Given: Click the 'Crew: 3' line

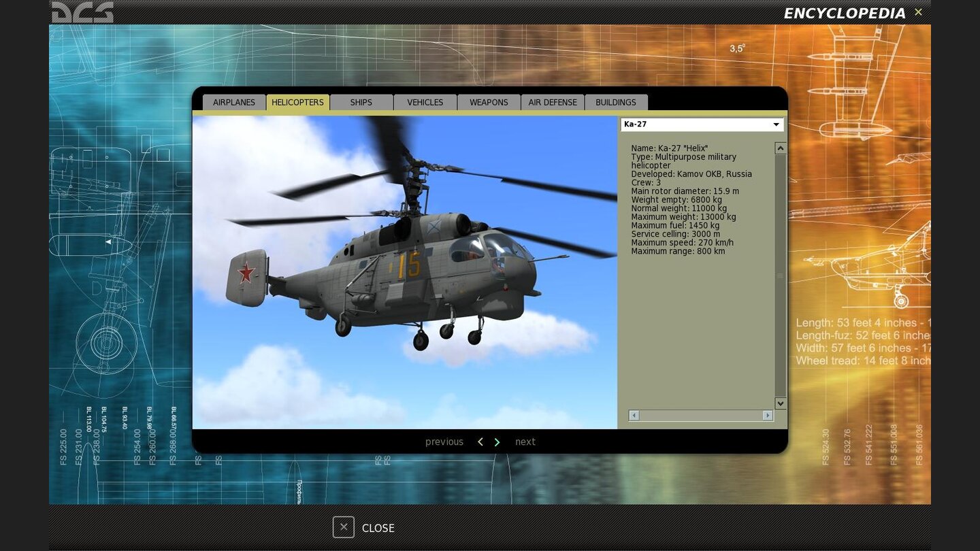Looking at the screenshot, I should click(x=646, y=183).
